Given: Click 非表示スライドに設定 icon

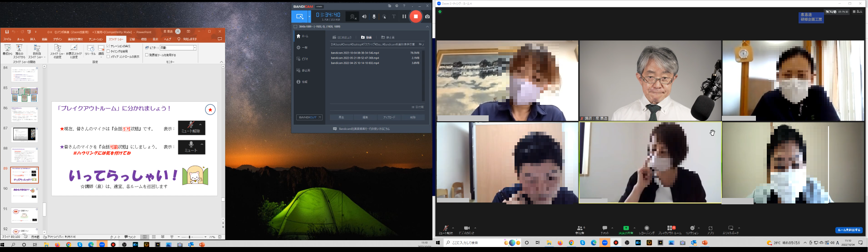Looking at the screenshot, I should click(74, 51).
